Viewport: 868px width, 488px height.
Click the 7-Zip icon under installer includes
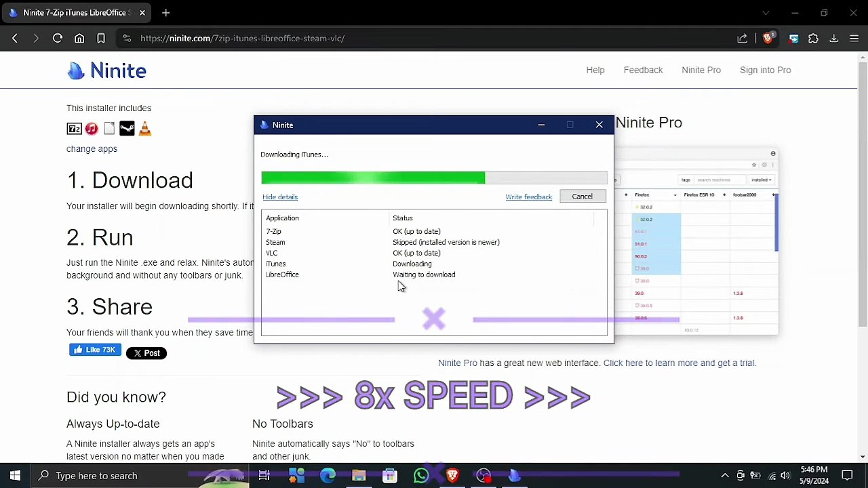click(74, 129)
